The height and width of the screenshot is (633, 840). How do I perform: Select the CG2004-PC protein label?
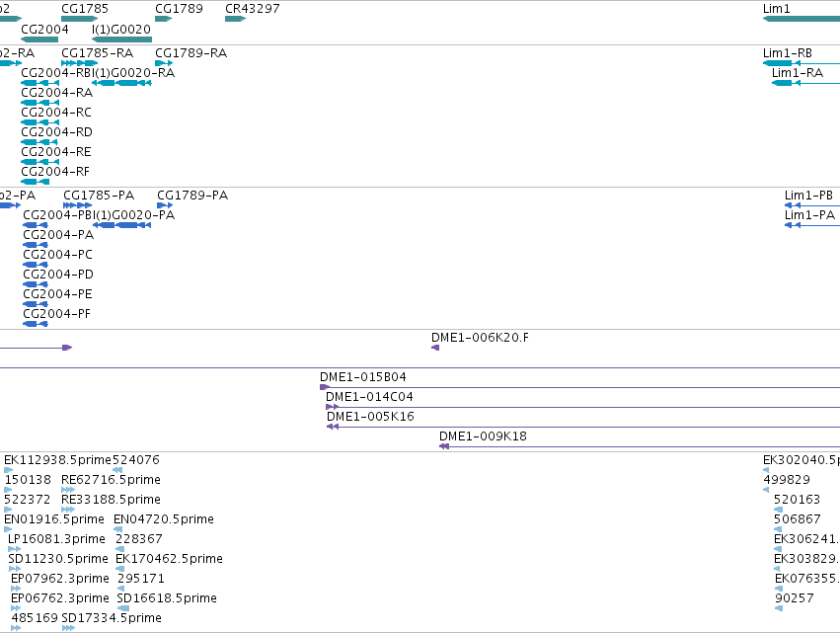tap(58, 255)
